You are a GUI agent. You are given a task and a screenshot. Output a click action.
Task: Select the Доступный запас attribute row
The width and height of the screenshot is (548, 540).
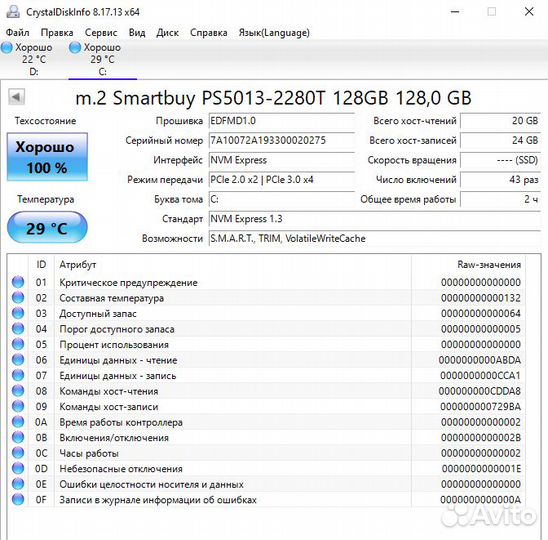click(x=266, y=313)
